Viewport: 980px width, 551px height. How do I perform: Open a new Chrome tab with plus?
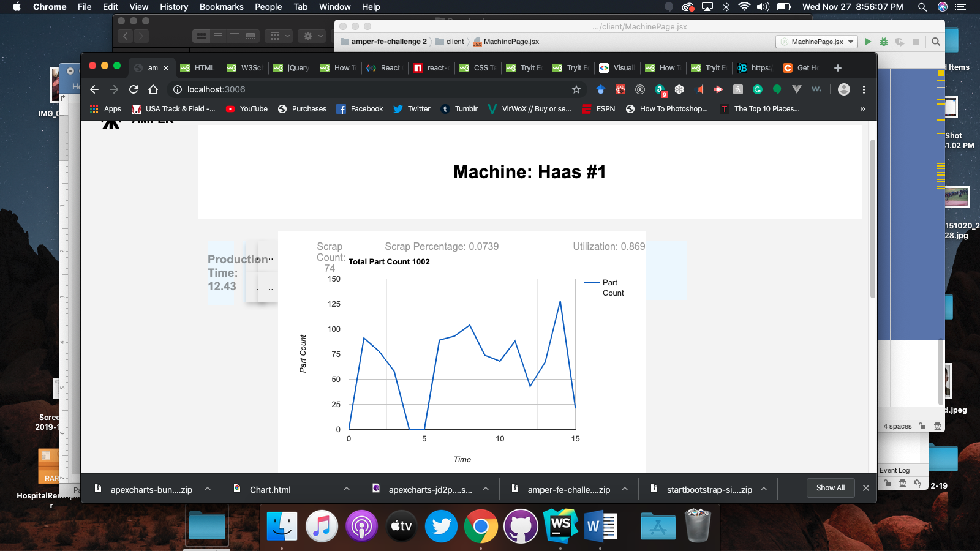tap(838, 68)
